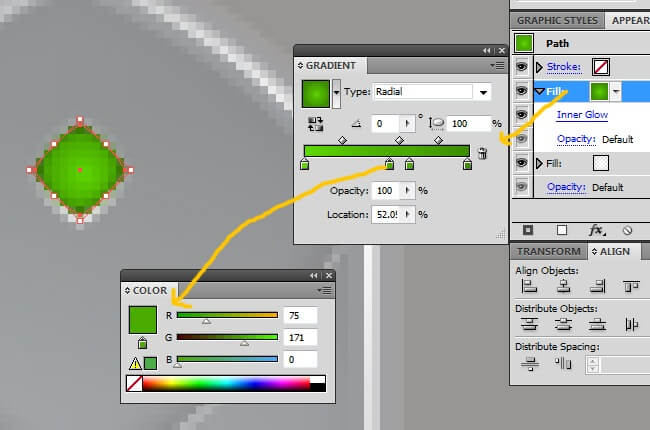Toggle visibility of the Opacity row under Inner Glow

coord(521,138)
